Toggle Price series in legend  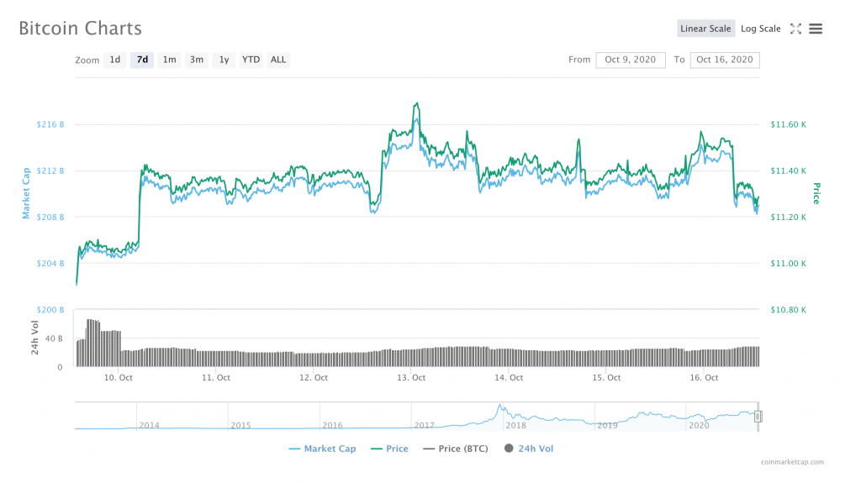click(x=388, y=449)
